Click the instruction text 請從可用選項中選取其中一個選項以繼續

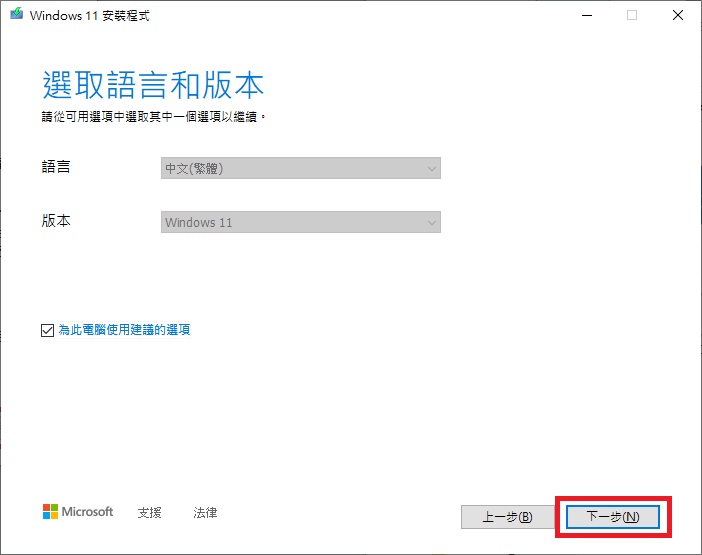(x=154, y=117)
